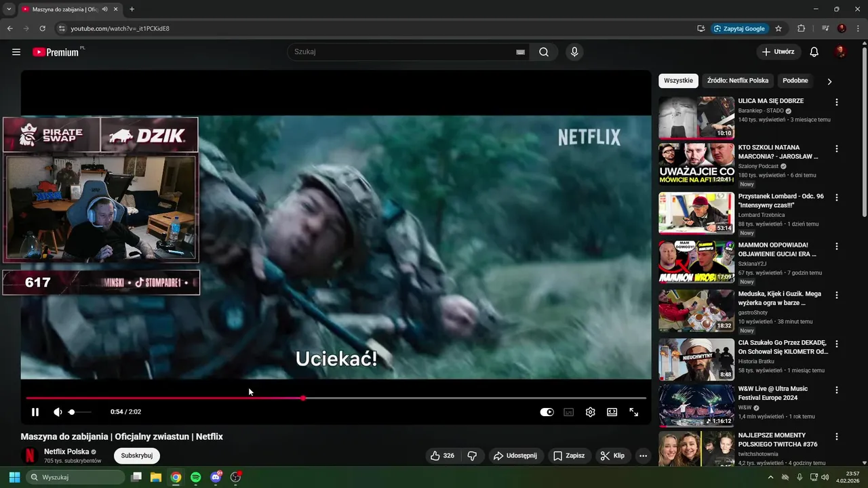Open options for Meduska, Kijek i Guzik

click(836, 296)
